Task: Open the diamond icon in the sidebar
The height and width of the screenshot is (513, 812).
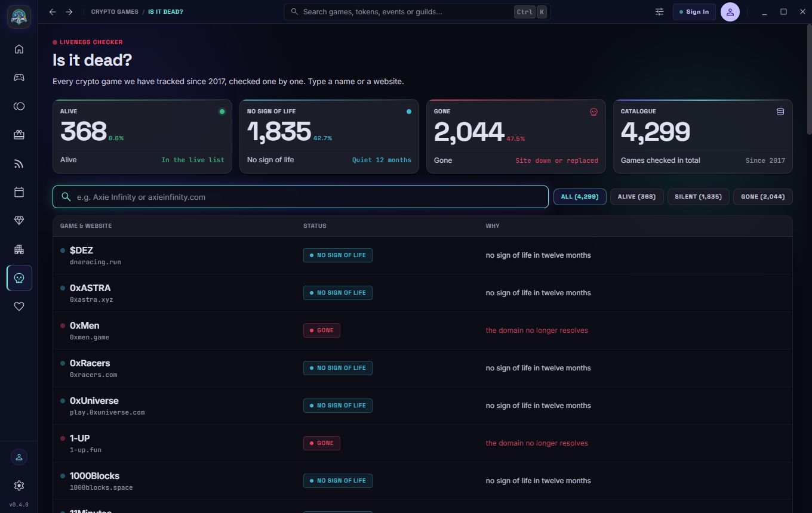Action: click(x=19, y=221)
